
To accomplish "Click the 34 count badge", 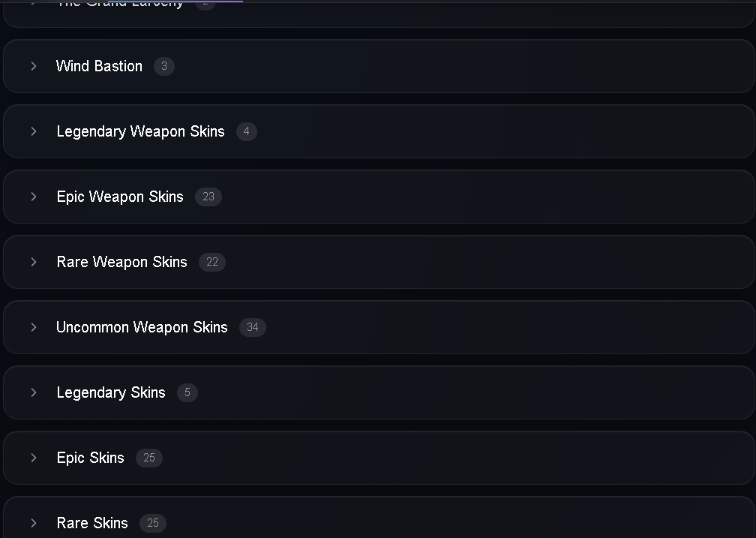I will [253, 327].
